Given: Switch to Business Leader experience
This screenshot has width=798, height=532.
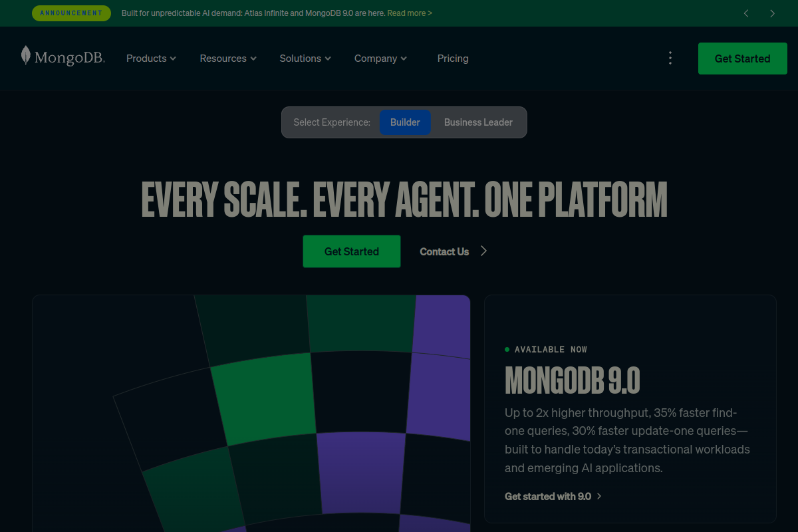Looking at the screenshot, I should tap(478, 122).
